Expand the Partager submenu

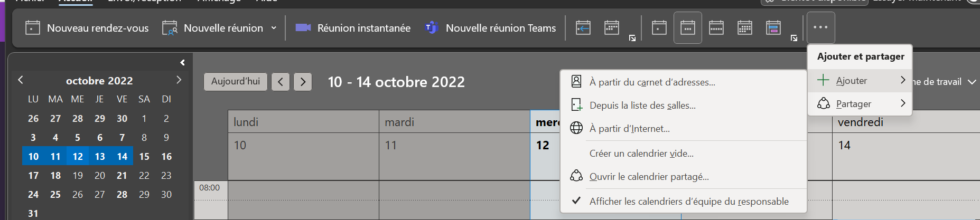(860, 104)
